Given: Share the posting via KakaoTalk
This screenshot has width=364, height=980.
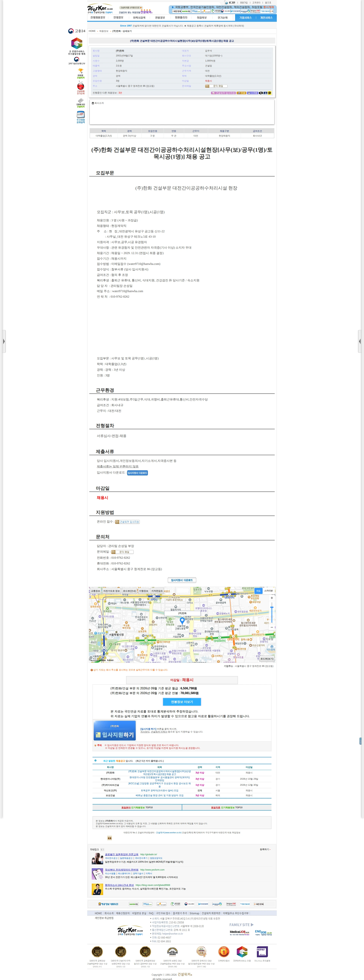Looking at the screenshot, I should [x=270, y=93].
